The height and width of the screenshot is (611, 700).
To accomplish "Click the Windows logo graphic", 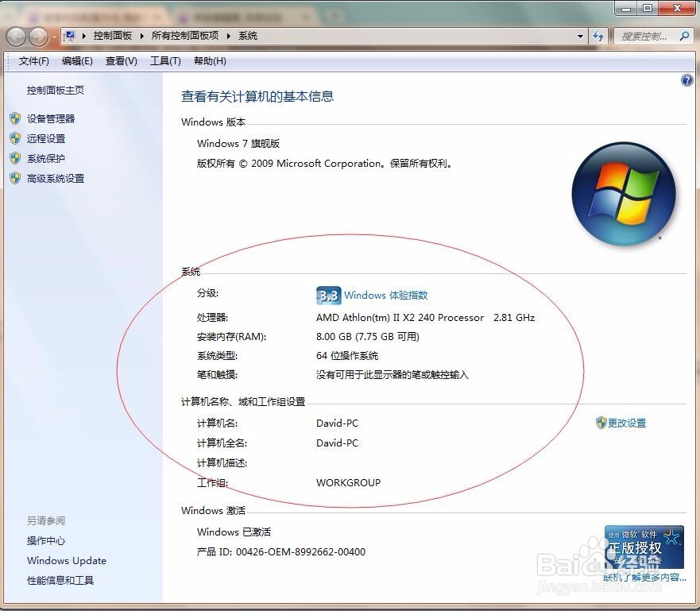I will tap(625, 193).
